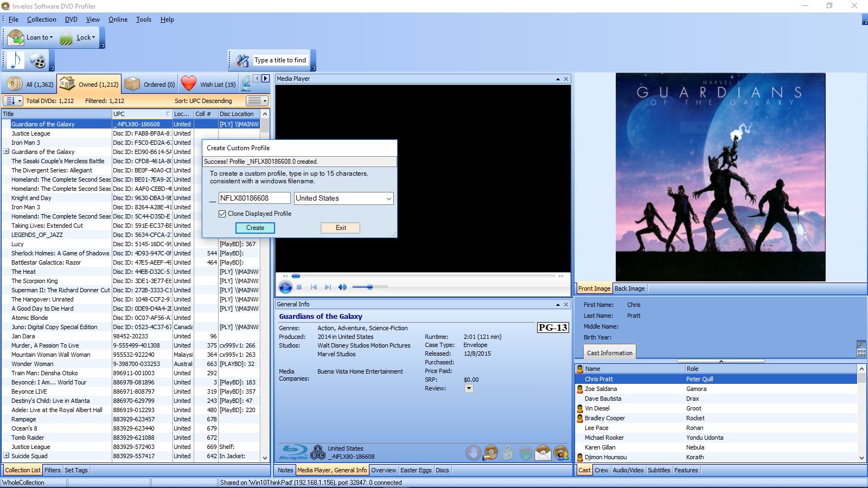Switch to the Ordered (0) tab
The width and height of the screenshot is (868, 488).
tap(150, 84)
